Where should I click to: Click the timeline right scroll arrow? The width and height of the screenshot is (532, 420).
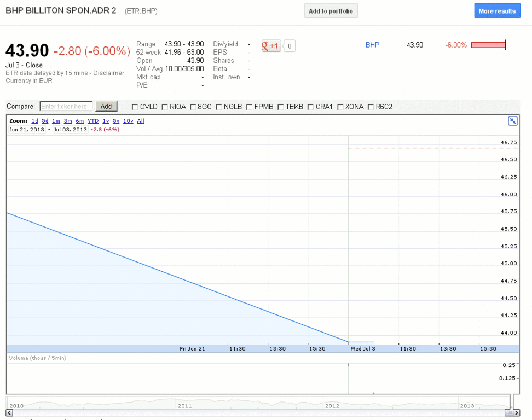[516, 412]
